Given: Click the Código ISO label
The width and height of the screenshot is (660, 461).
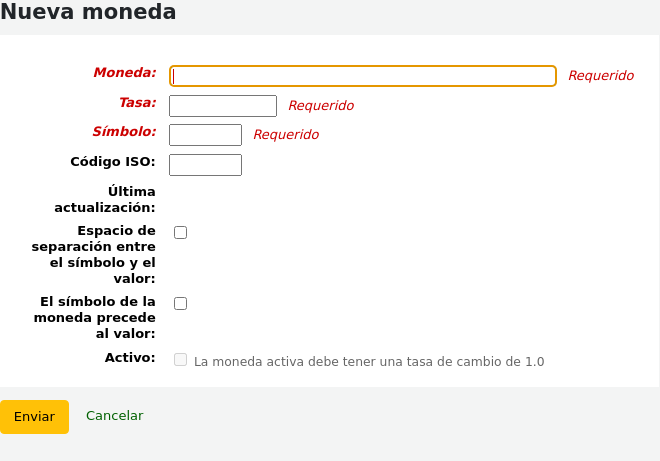Looking at the screenshot, I should (x=112, y=161).
